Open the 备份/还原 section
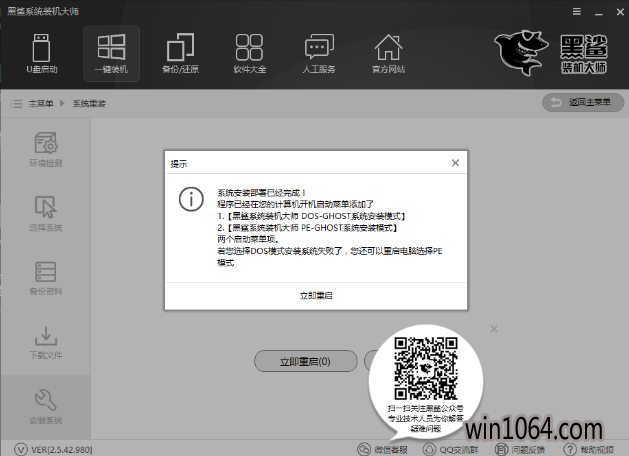This screenshot has height=456, width=629. pyautogui.click(x=181, y=53)
